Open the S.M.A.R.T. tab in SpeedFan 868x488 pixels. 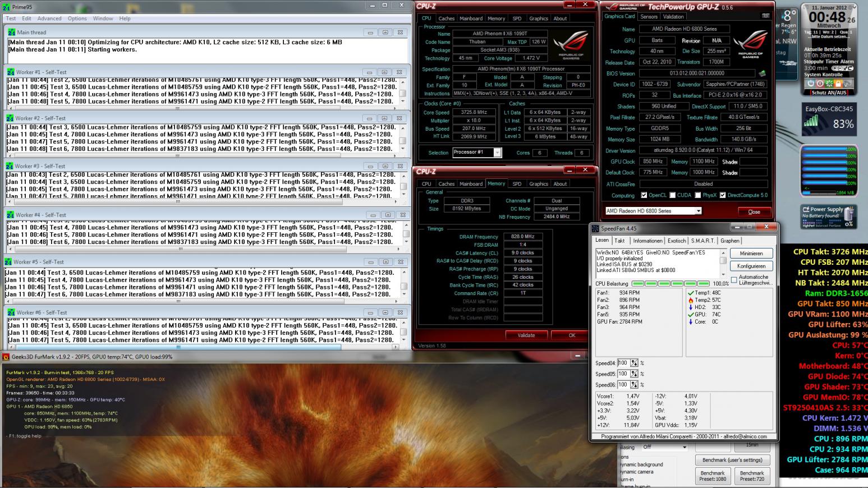coord(703,241)
